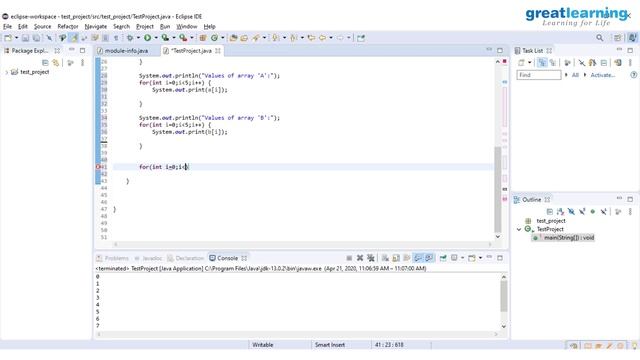Switch to the Declaration tab
Viewport: 640px width, 360px height.
[x=185, y=258]
